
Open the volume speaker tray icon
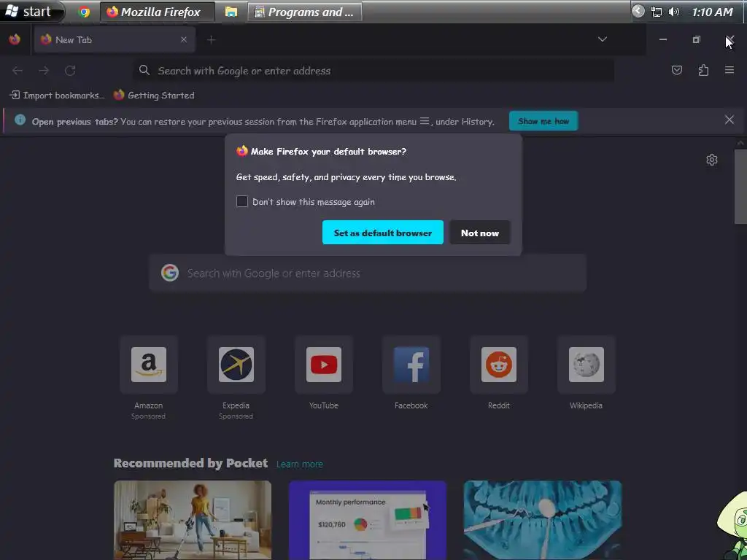pos(673,12)
